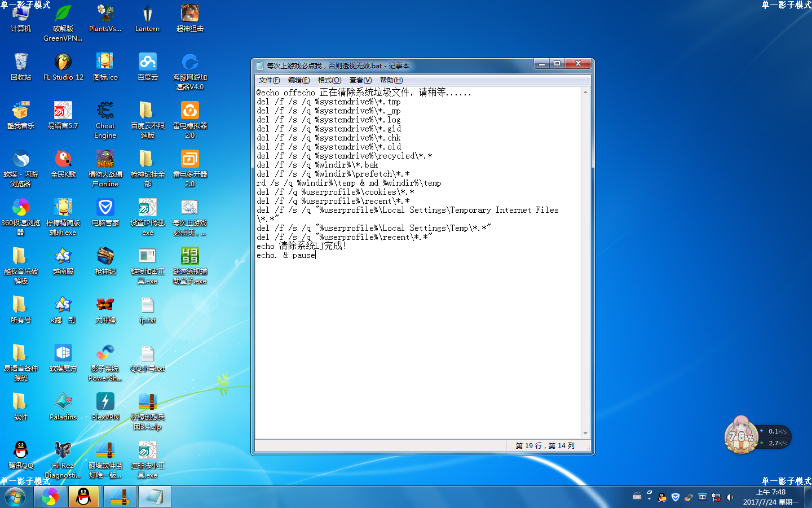Screen dimensions: 812x508
Task: Select the FL Studio 12 icon
Action: pos(63,62)
